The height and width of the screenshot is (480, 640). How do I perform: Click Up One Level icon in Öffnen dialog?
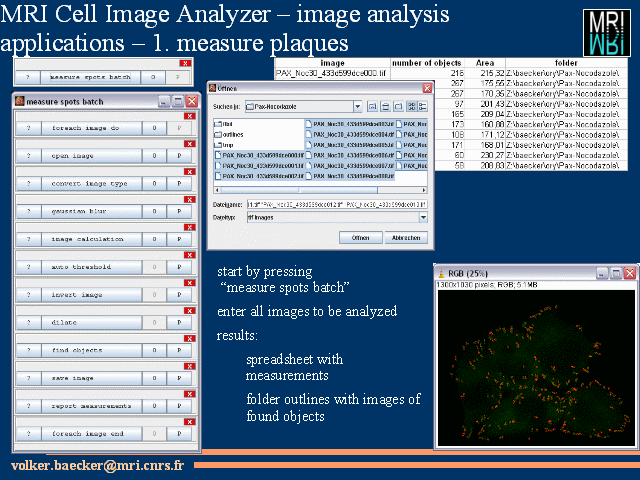(x=372, y=107)
